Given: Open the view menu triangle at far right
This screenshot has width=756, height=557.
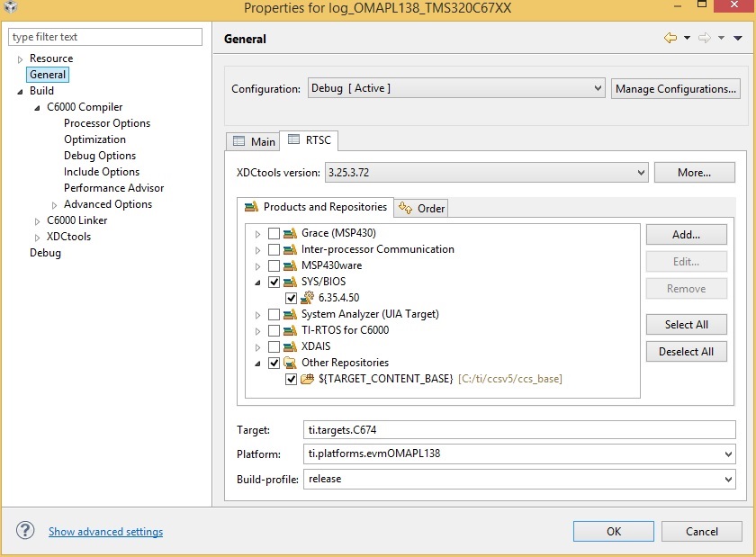Looking at the screenshot, I should pyautogui.click(x=738, y=38).
